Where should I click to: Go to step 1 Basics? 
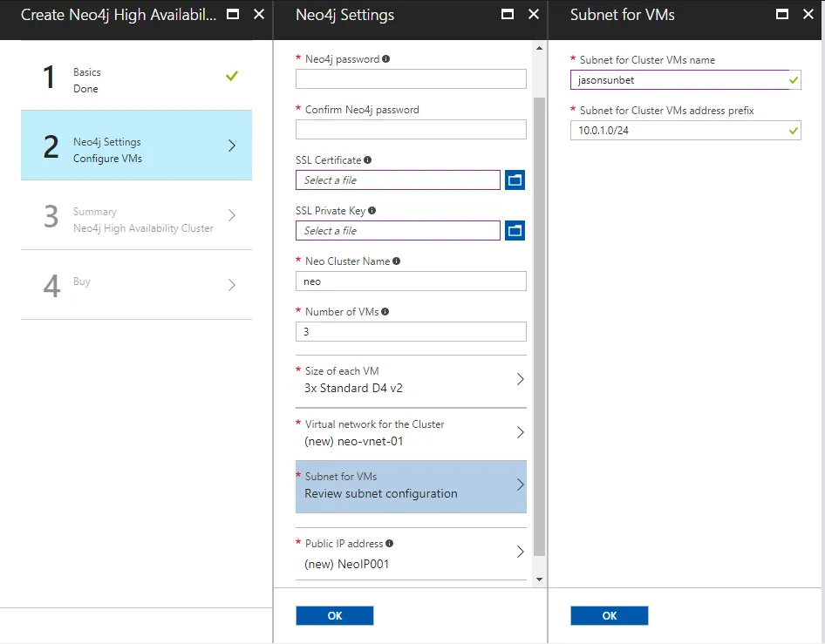tap(136, 80)
